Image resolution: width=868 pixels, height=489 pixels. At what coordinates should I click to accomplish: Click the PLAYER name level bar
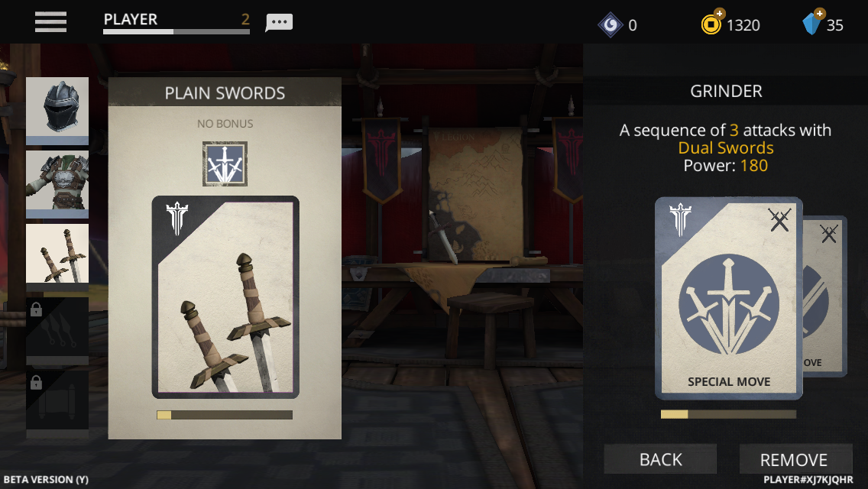177,23
